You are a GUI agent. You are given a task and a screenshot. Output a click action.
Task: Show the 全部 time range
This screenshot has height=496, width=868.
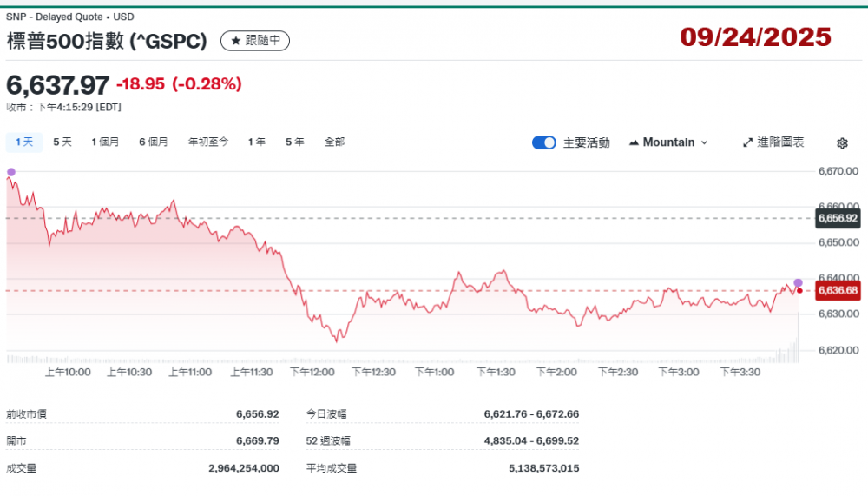click(334, 142)
